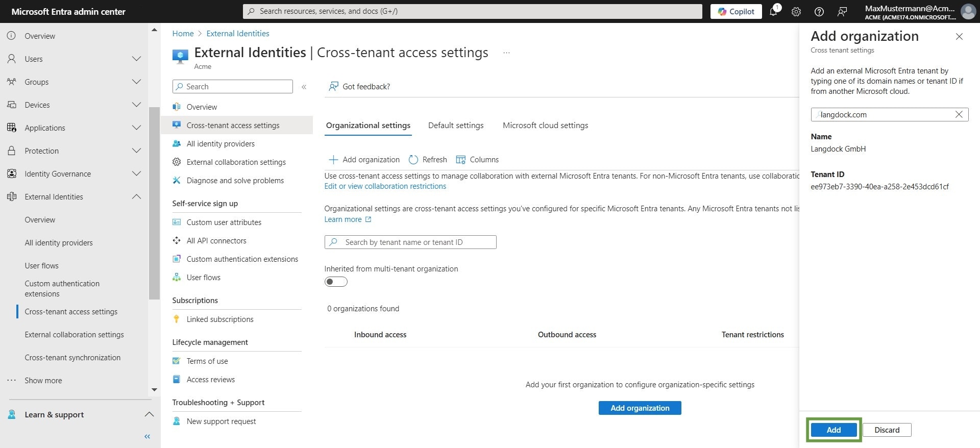This screenshot has height=448, width=980.
Task: Open Custom authentication extensions blade item
Action: 242,259
